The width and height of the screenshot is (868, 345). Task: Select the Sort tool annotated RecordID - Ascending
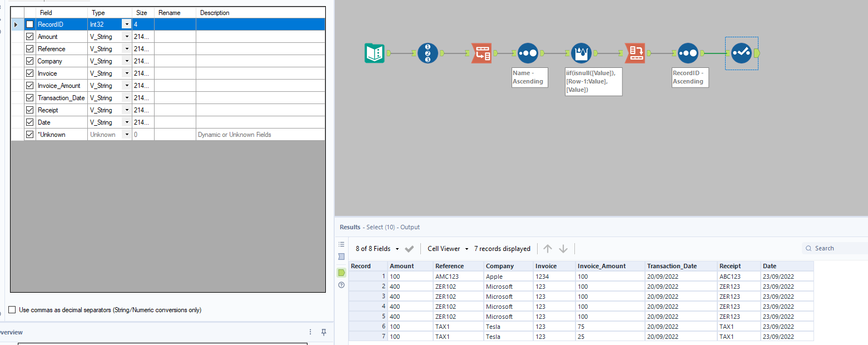coord(688,53)
